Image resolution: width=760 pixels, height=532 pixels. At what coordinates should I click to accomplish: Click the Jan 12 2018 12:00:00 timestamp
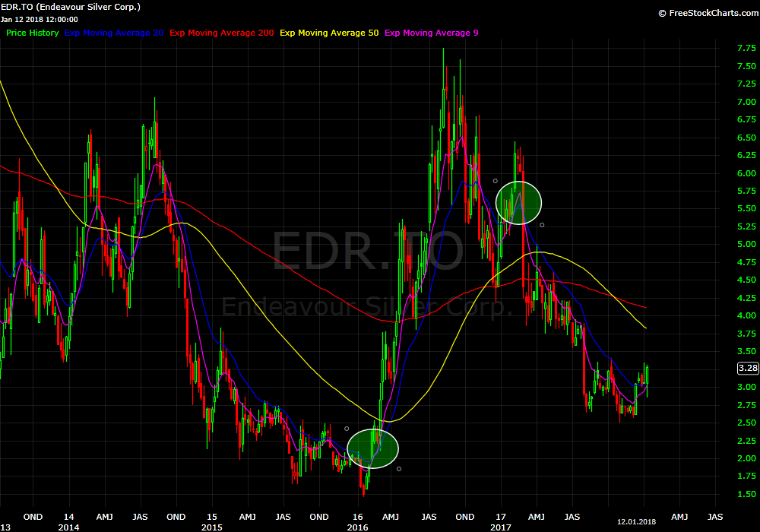click(40, 20)
